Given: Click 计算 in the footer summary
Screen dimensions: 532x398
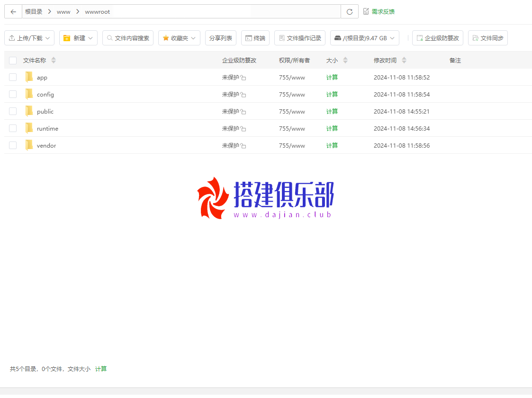Looking at the screenshot, I should [x=101, y=369].
